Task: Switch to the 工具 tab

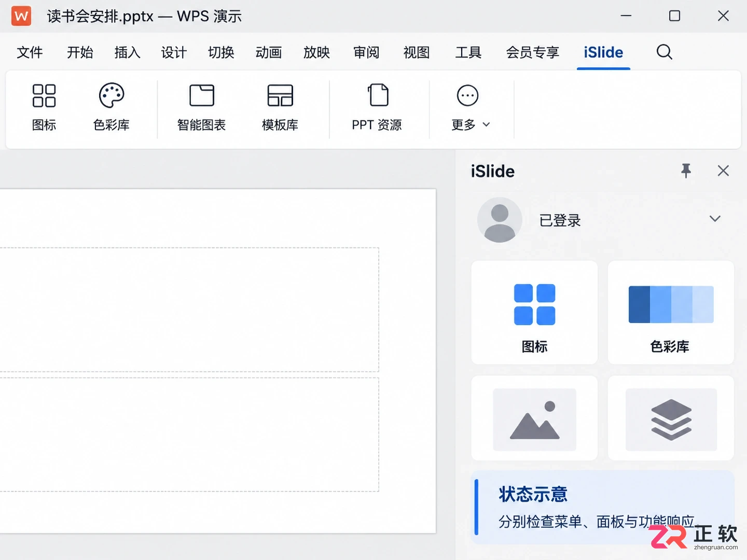Action: coord(468,52)
